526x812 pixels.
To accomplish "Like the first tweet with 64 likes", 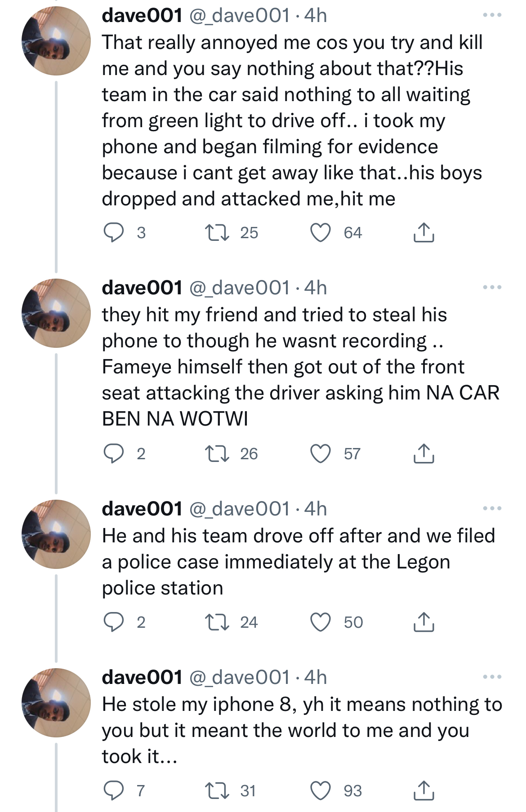I will pyautogui.click(x=321, y=232).
